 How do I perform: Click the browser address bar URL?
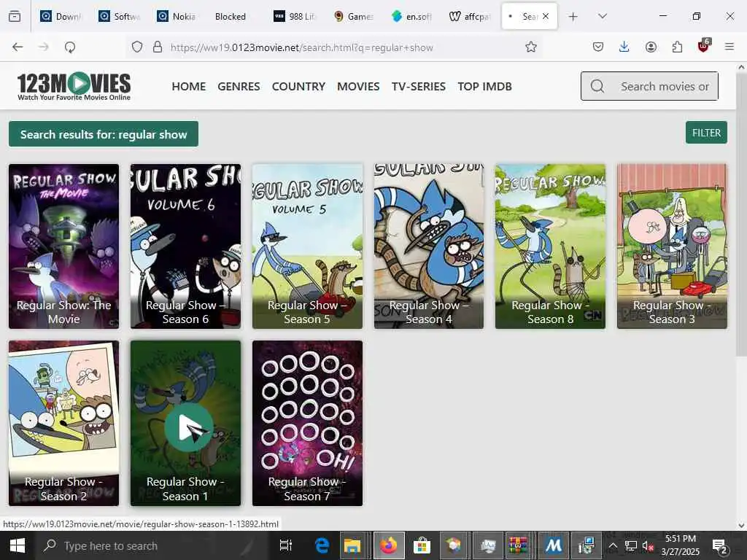301,47
